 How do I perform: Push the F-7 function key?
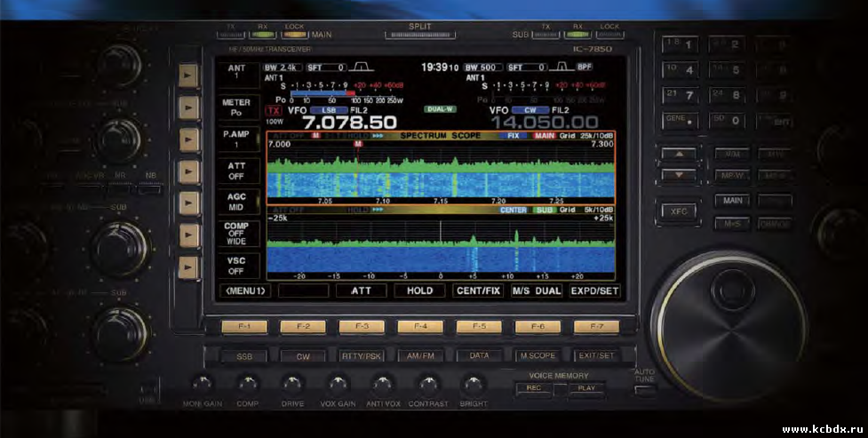click(x=596, y=327)
